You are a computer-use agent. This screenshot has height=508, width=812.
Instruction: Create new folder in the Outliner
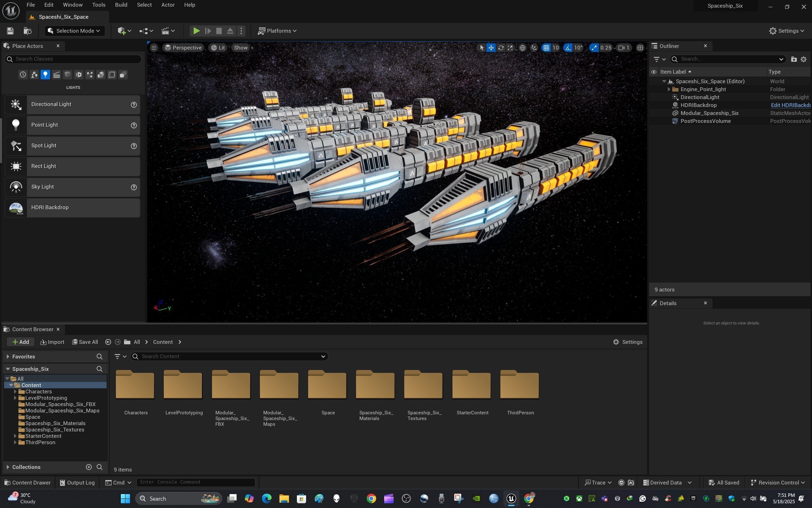[x=794, y=59]
